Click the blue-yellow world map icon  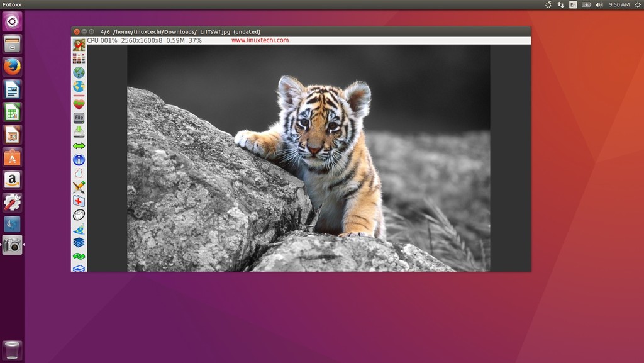(x=79, y=86)
